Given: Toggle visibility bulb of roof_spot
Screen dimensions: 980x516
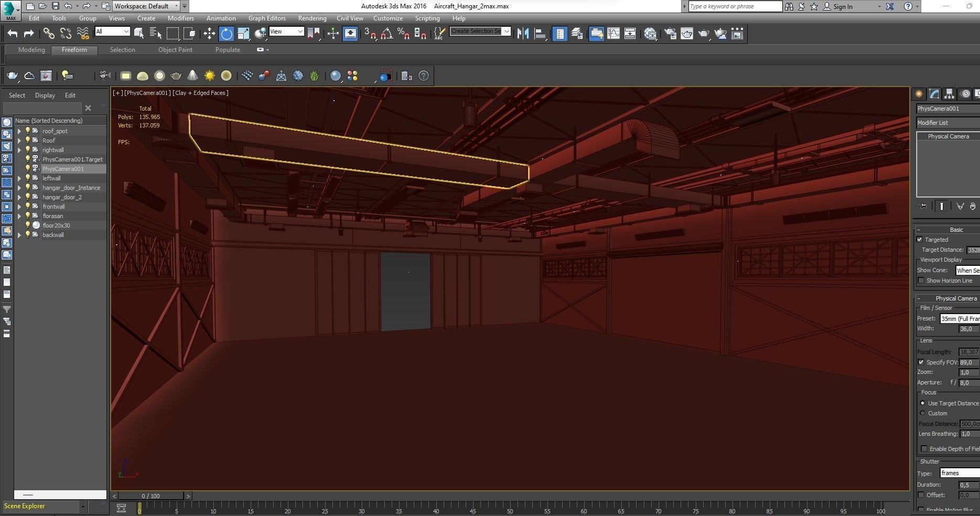Looking at the screenshot, I should click(x=28, y=131).
